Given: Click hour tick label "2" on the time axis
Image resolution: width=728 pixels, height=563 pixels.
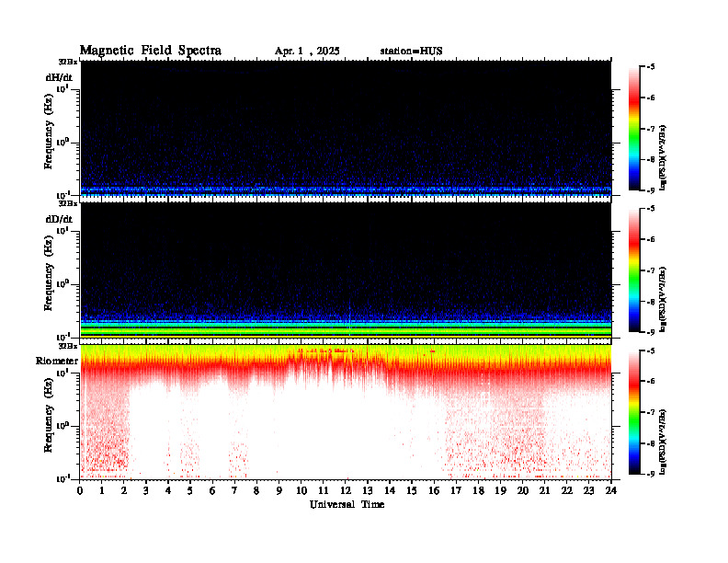Looking at the screenshot, I should click(124, 491).
